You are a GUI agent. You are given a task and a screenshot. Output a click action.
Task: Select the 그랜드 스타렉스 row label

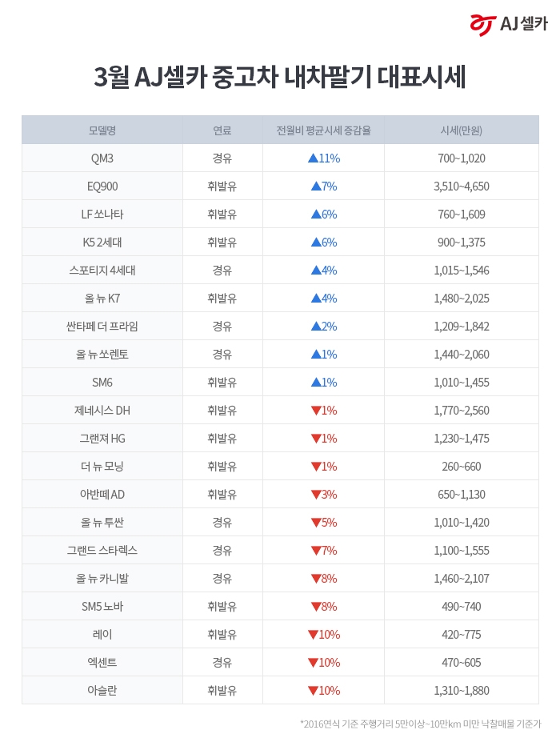click(x=102, y=551)
